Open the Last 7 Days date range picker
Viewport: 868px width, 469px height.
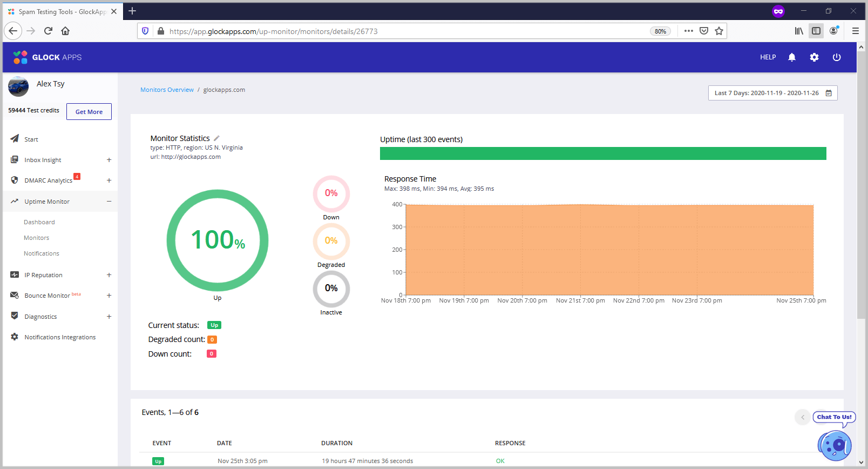[772, 93]
